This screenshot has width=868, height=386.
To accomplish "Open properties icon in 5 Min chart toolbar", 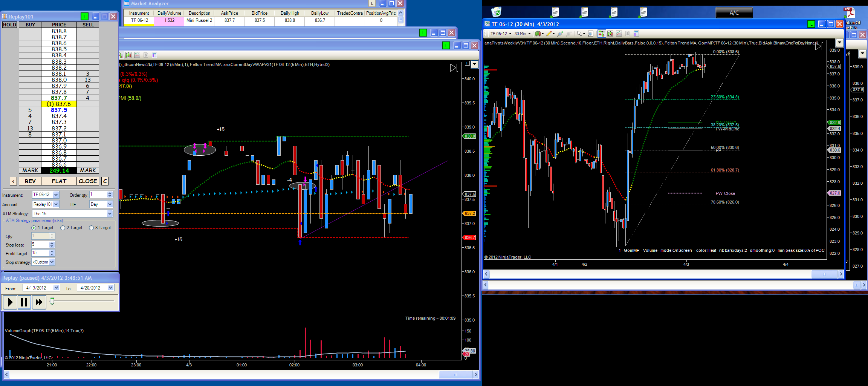I will pyautogui.click(x=154, y=55).
